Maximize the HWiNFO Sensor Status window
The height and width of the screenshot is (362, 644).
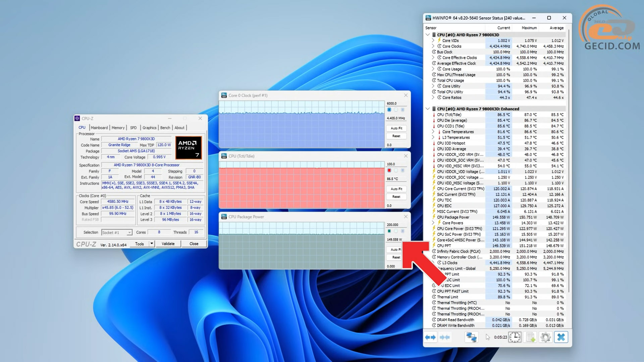point(549,18)
